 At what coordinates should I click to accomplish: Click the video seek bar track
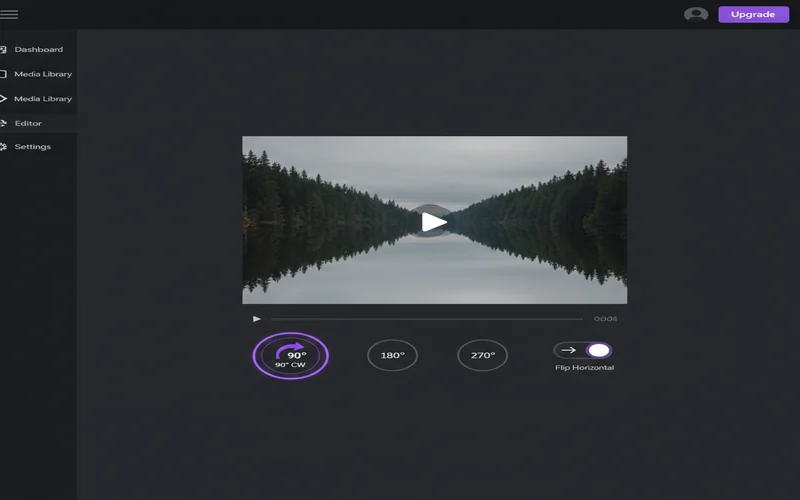[427, 319]
